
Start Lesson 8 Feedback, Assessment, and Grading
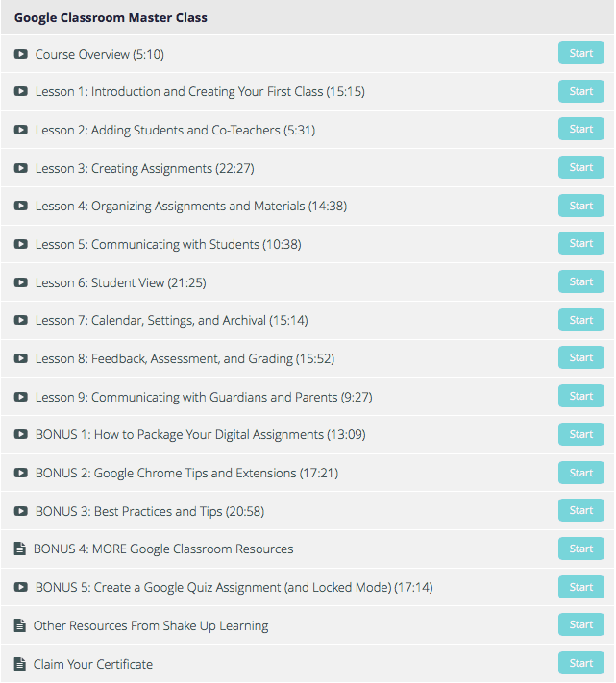coord(581,357)
